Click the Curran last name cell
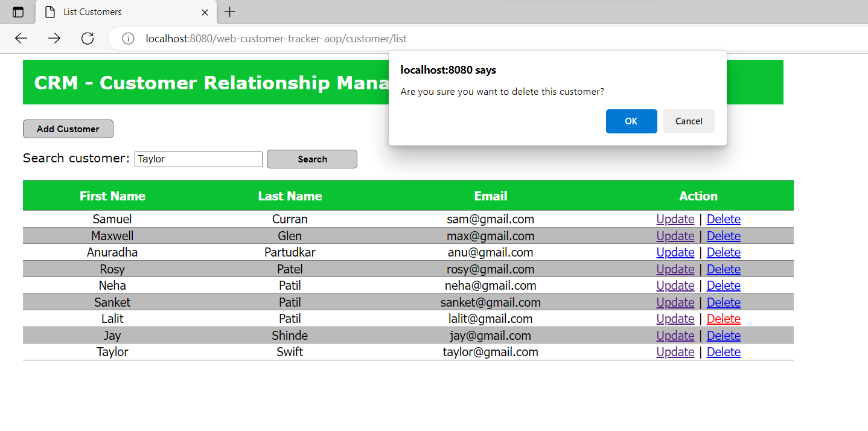Image resolution: width=868 pixels, height=431 pixels. pos(290,219)
